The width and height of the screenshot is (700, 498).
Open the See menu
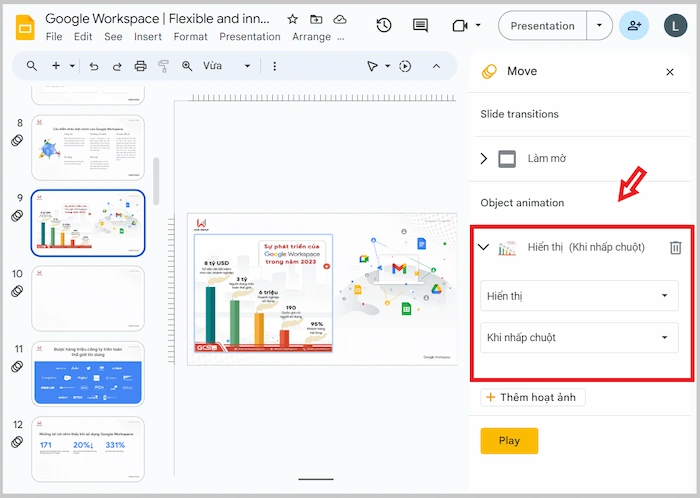(x=113, y=37)
